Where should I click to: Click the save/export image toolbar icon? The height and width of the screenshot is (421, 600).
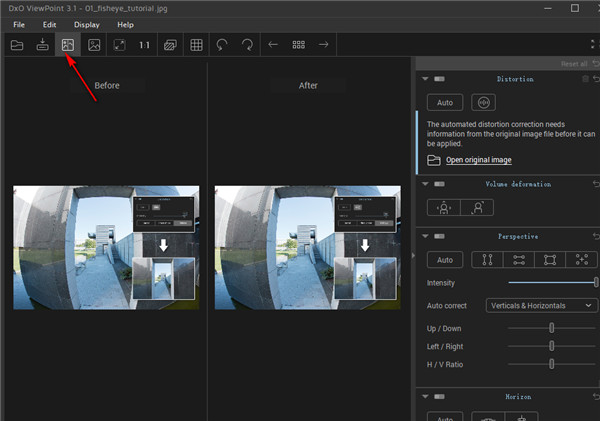(42, 45)
